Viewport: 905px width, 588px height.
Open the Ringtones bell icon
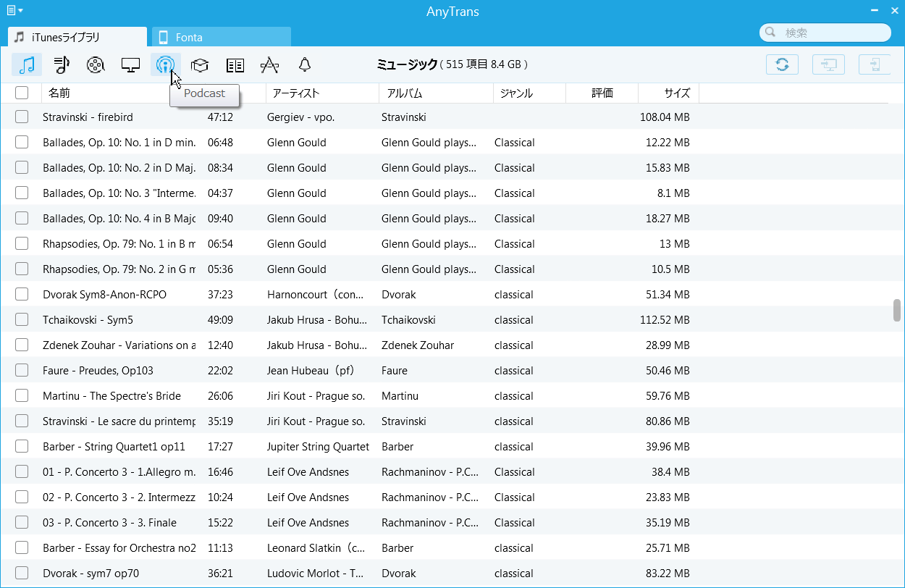pyautogui.click(x=305, y=65)
